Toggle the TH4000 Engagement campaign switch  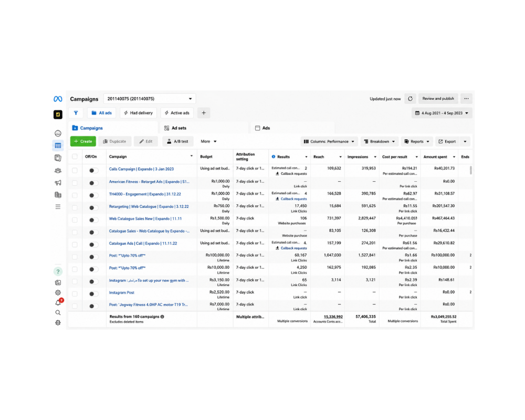[x=93, y=195]
